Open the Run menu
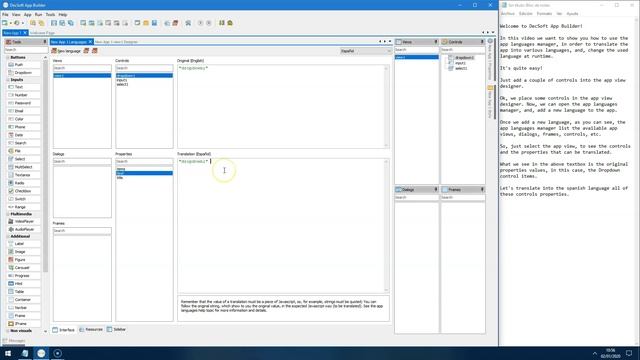 click(x=38, y=15)
